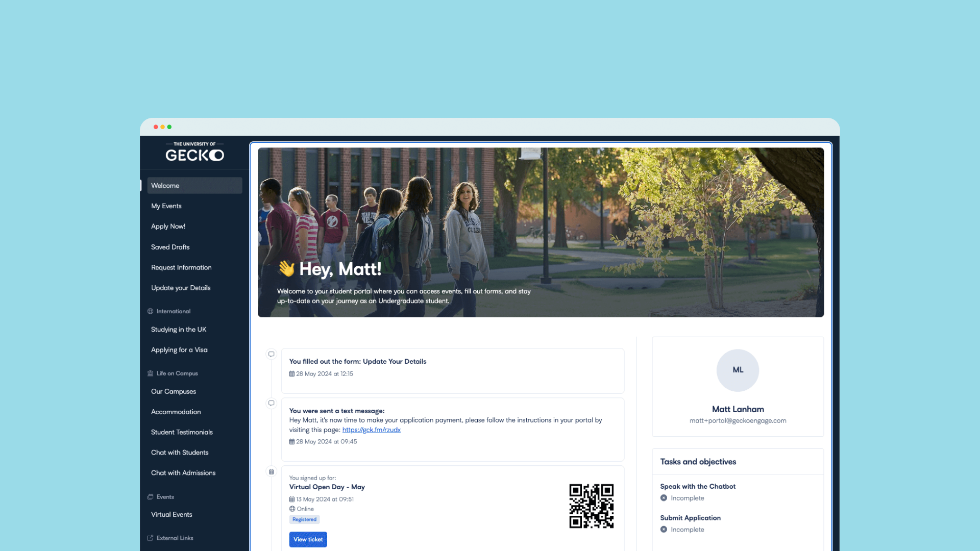This screenshot has width=980, height=551.
Task: Click the chat bubble icon on the text message entry
Action: pyautogui.click(x=272, y=403)
